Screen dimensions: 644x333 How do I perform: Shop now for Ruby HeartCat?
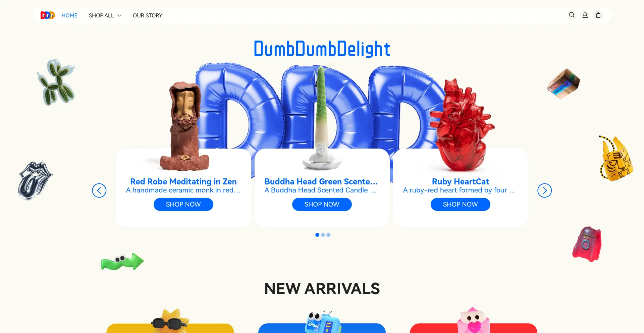pyautogui.click(x=461, y=204)
